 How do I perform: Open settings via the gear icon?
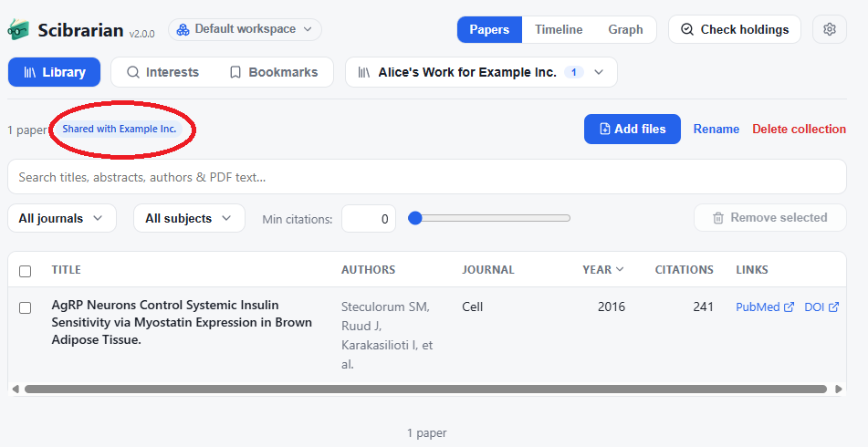click(x=830, y=29)
